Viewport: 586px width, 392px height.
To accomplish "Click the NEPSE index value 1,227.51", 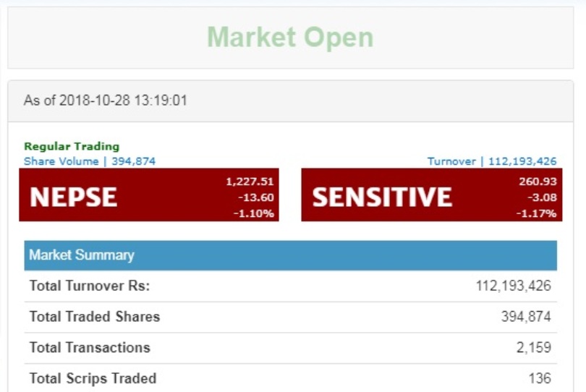I will click(x=250, y=182).
